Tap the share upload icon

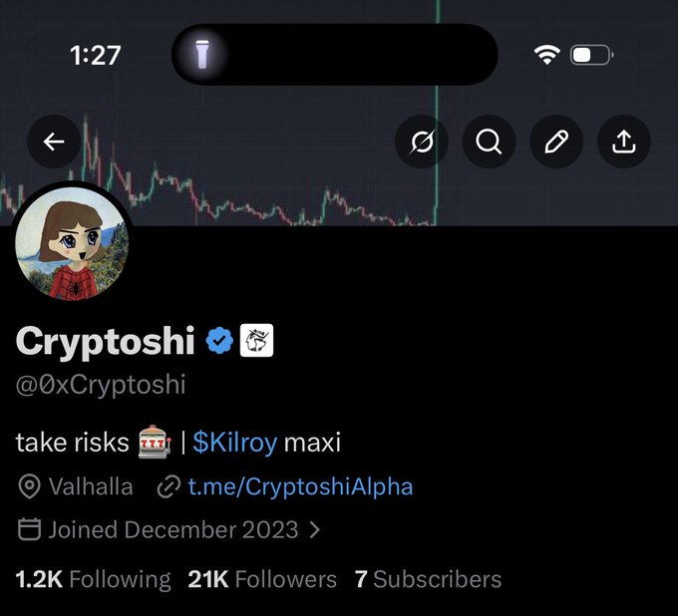(x=624, y=143)
